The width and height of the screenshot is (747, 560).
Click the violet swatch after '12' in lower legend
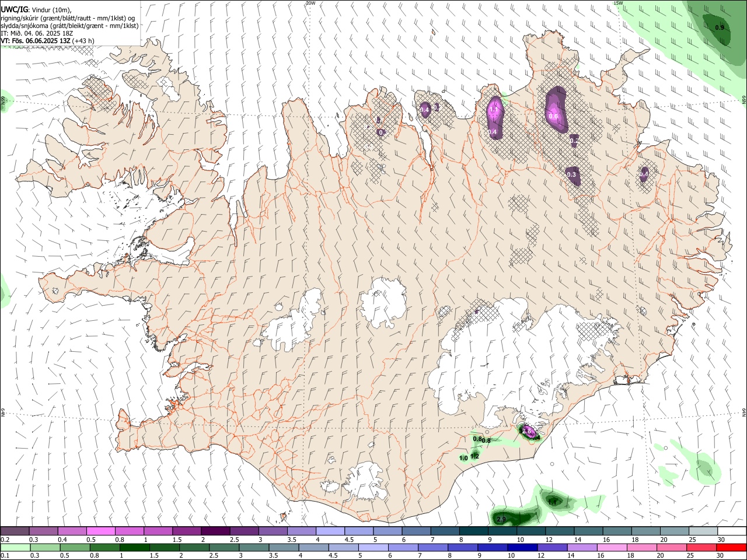pos(552,548)
